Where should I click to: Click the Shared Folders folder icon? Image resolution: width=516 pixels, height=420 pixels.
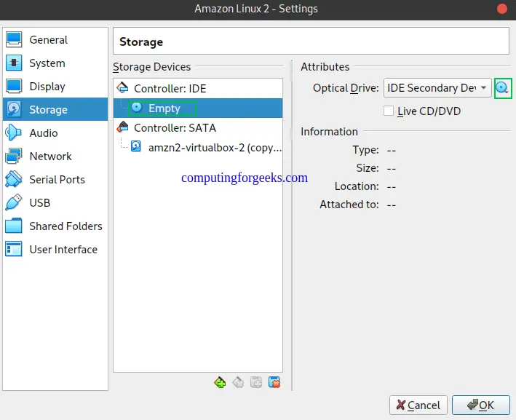[x=14, y=226]
